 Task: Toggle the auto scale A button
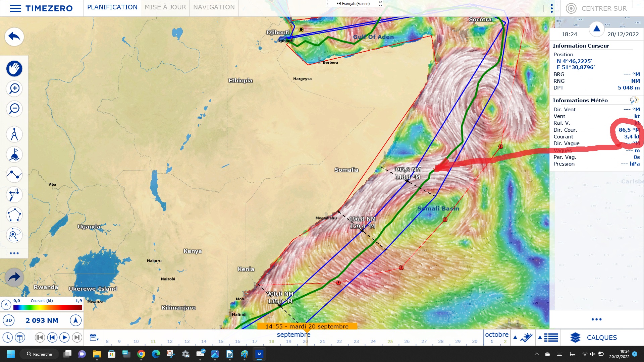click(6, 305)
